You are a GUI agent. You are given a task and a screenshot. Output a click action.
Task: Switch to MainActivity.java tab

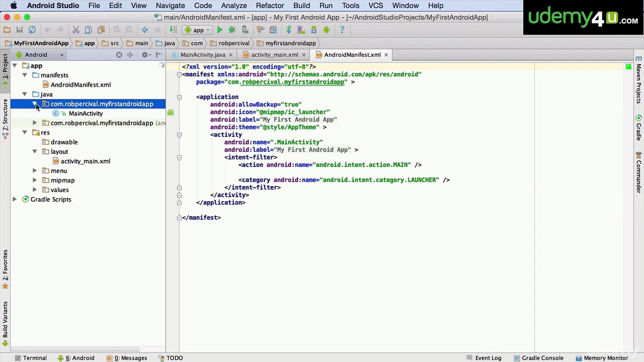click(203, 55)
